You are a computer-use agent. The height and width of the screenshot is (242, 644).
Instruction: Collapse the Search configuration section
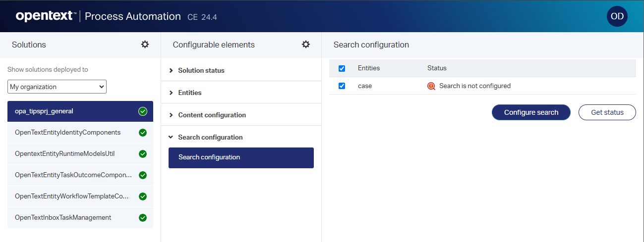point(210,138)
